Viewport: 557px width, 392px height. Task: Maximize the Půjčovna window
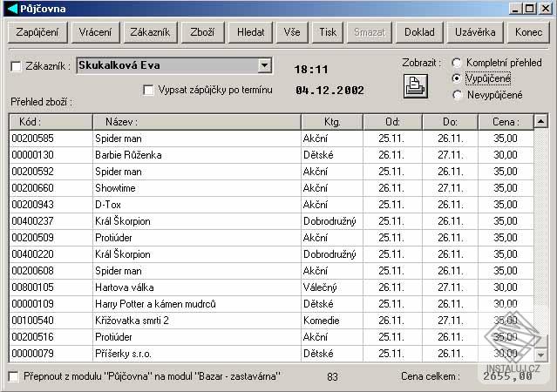coord(530,9)
